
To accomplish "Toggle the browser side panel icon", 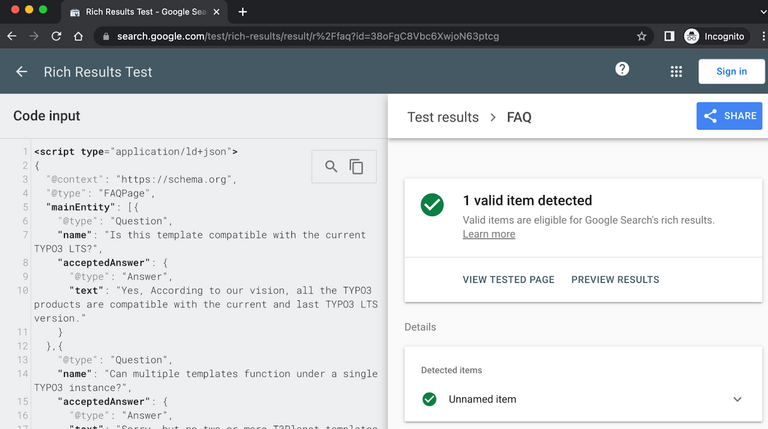I will pyautogui.click(x=668, y=36).
